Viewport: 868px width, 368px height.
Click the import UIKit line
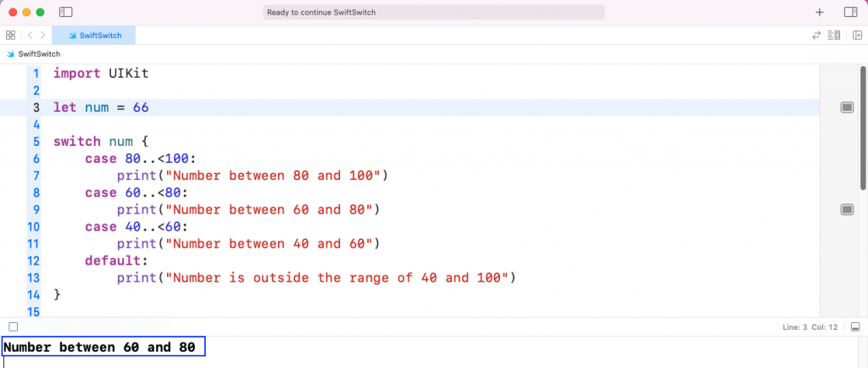pyautogui.click(x=101, y=73)
